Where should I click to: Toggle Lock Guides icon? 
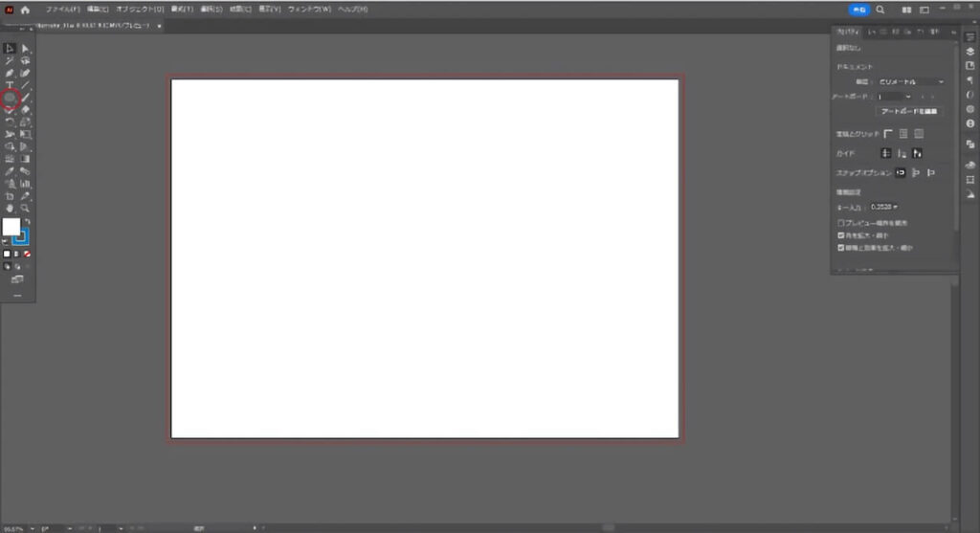(902, 153)
